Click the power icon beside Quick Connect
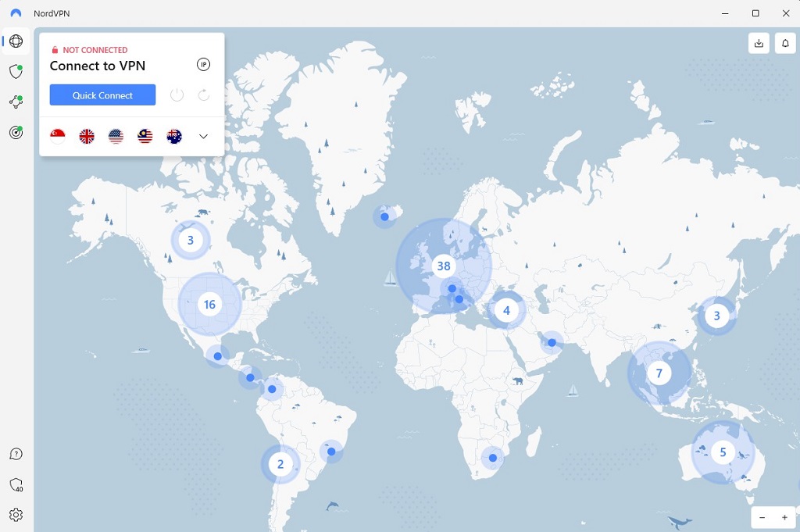The width and height of the screenshot is (800, 532). (177, 95)
